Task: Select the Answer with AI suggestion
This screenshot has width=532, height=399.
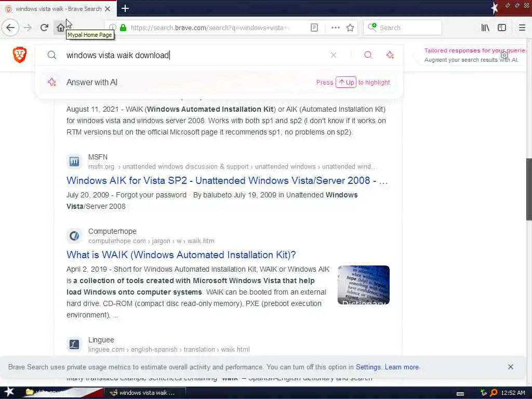Action: coord(219,82)
